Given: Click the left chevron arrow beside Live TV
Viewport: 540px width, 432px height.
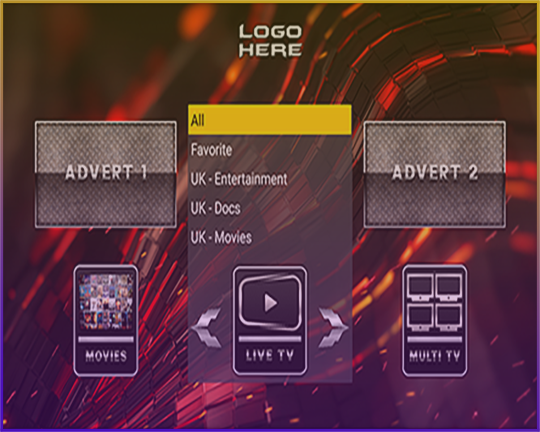Looking at the screenshot, I should (x=207, y=327).
